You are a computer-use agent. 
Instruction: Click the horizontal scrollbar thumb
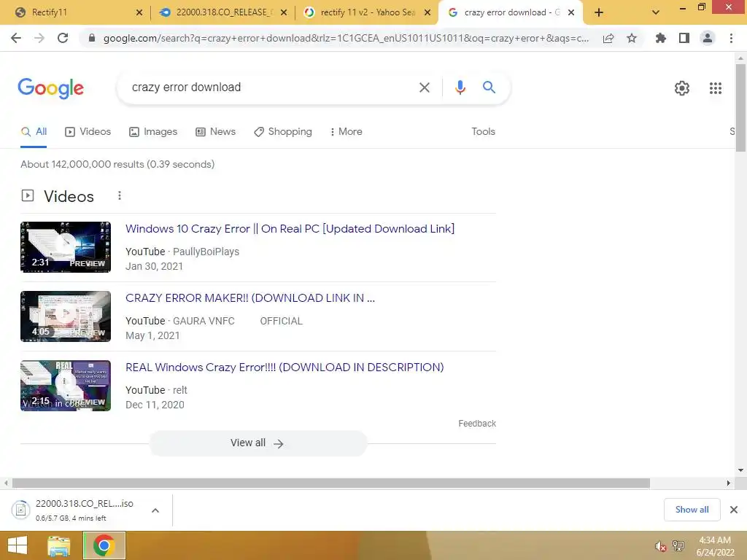coord(331,483)
